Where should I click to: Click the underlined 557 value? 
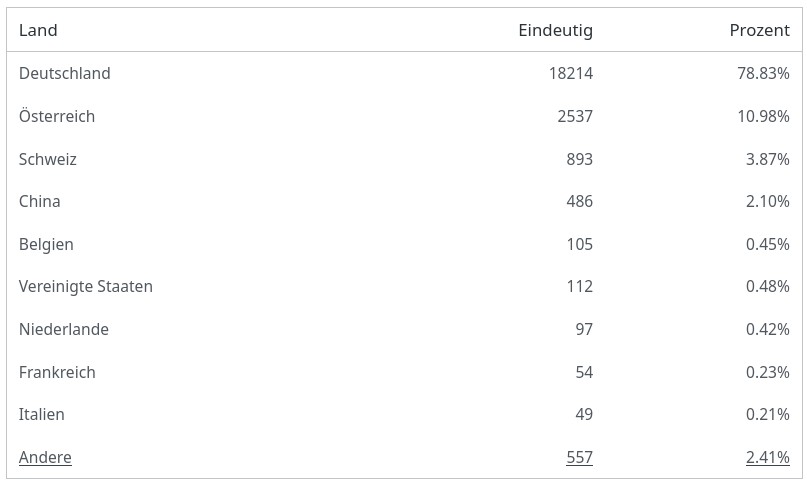[579, 458]
